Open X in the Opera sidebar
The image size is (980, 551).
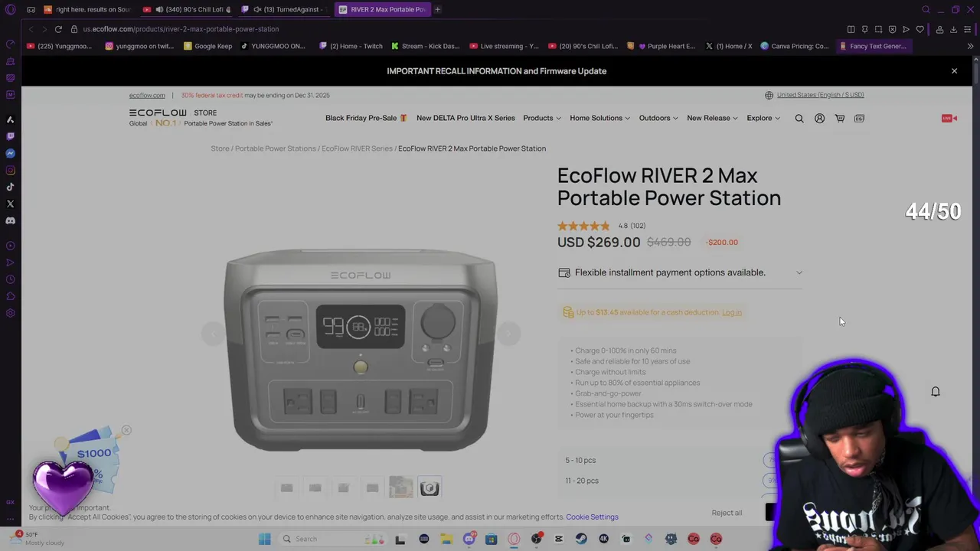click(10, 204)
